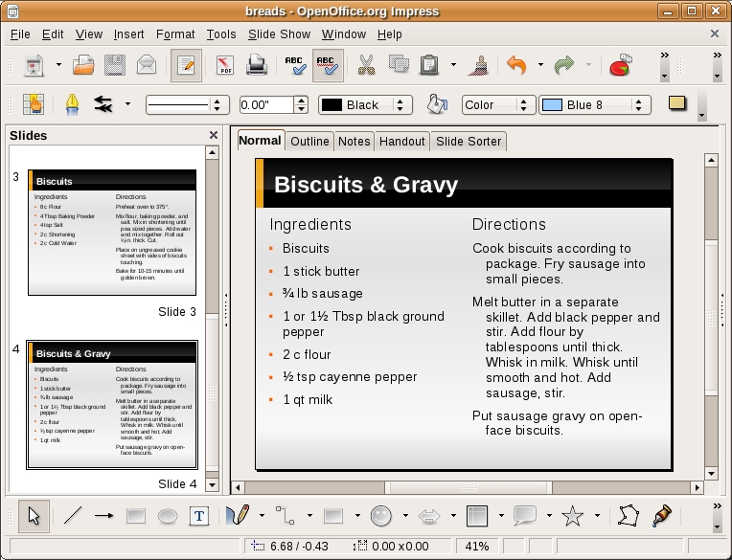
Task: Close the Slides panel
Action: [214, 136]
